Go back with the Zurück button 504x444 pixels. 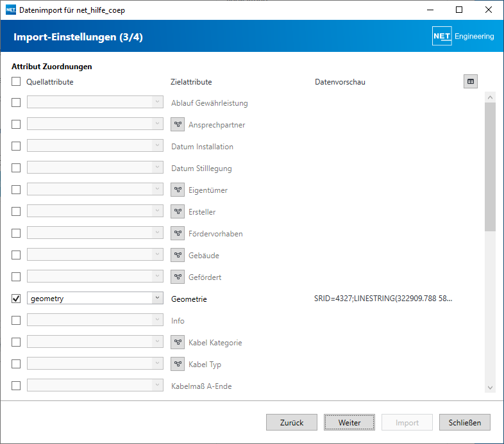[292, 423]
